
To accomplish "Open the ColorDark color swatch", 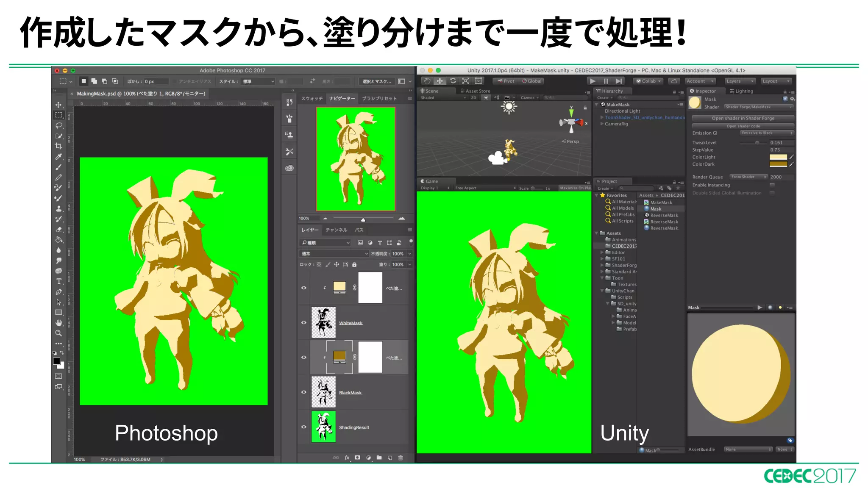I will (x=778, y=164).
